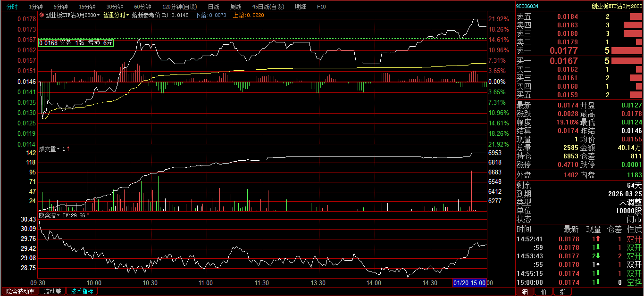Switch to the 15分钟 period tab
This screenshot has height=296, width=644.
click(x=87, y=7)
